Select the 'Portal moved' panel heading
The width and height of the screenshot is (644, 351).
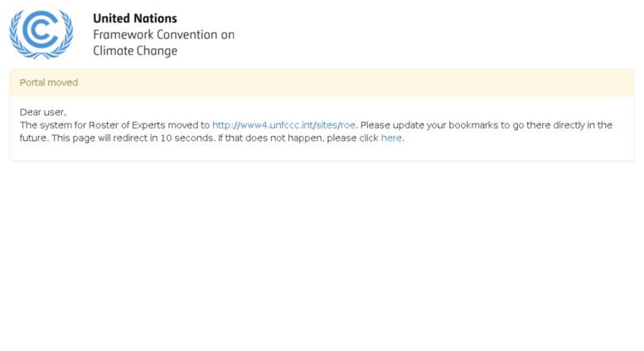pyautogui.click(x=48, y=83)
